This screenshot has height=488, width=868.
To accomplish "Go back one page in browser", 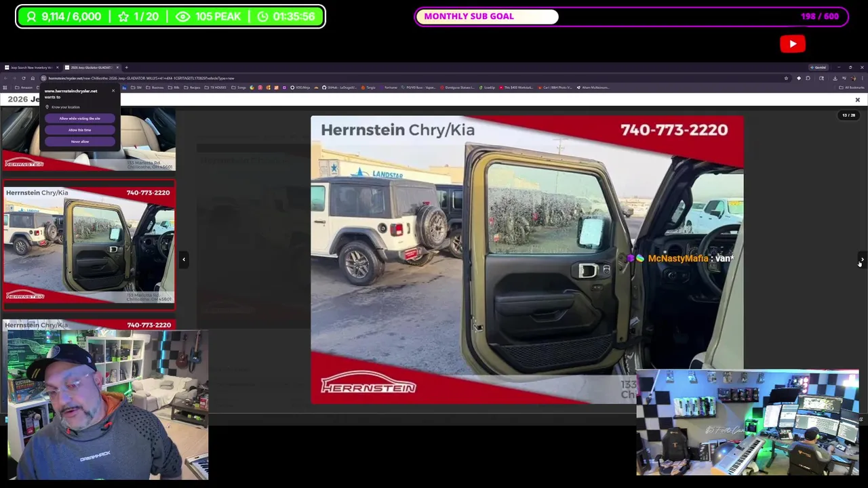I will click(5, 78).
